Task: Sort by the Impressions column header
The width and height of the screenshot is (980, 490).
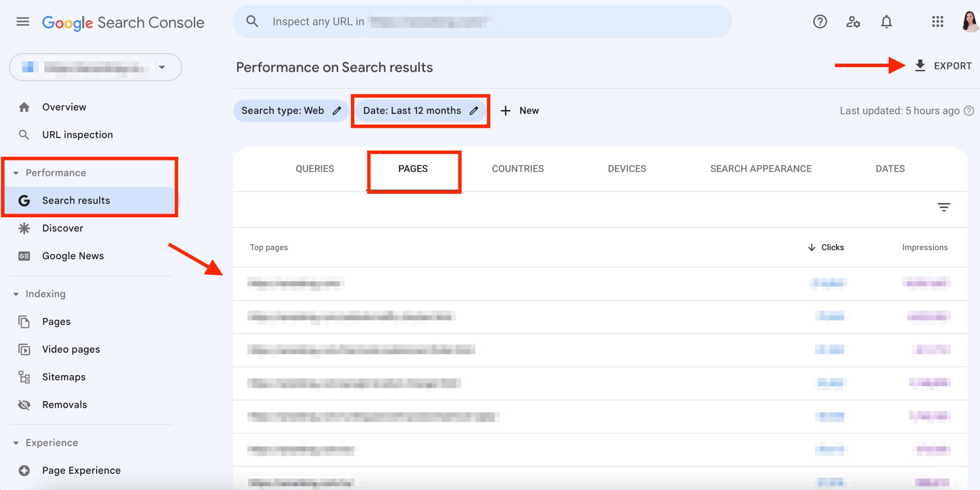Action: tap(925, 247)
